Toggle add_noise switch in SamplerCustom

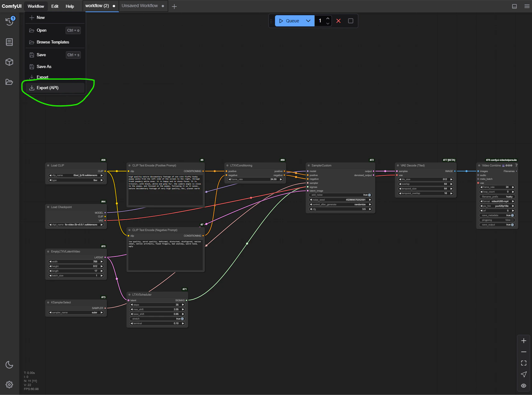click(x=369, y=195)
